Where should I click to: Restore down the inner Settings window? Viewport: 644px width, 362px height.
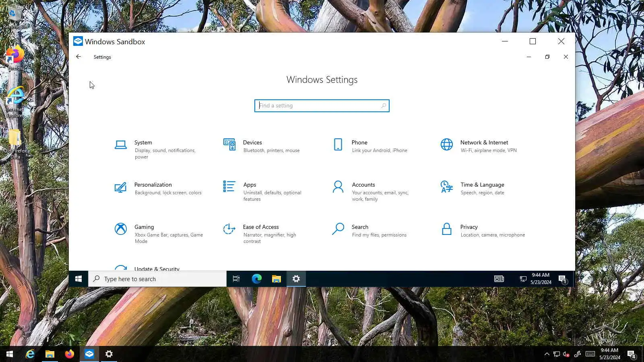point(547,57)
